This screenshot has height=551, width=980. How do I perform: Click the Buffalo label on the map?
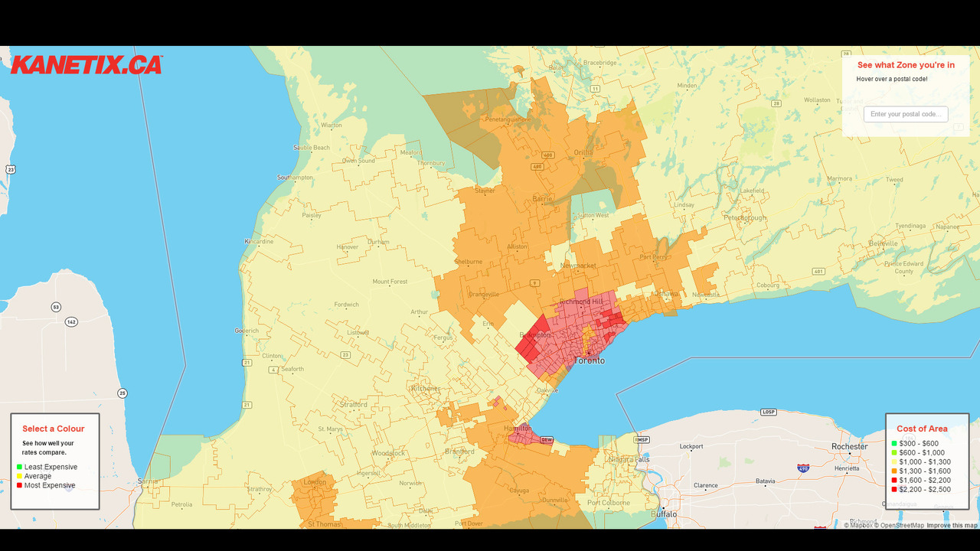pyautogui.click(x=664, y=514)
